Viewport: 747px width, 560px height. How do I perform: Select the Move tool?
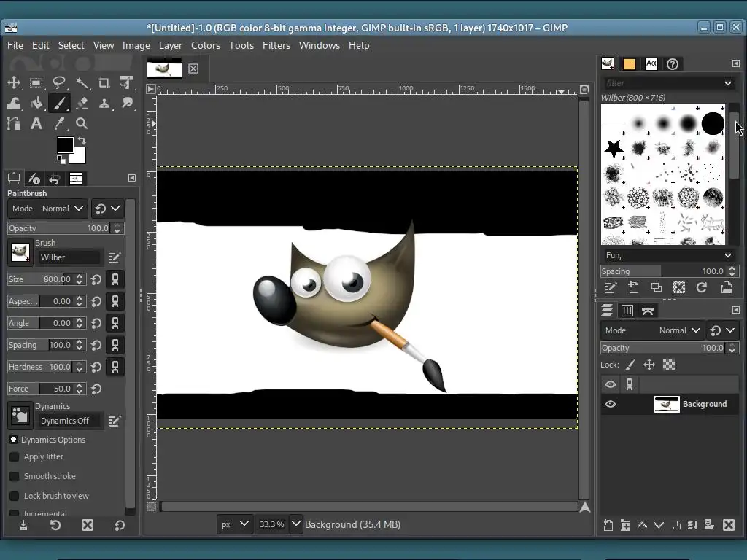(14, 82)
